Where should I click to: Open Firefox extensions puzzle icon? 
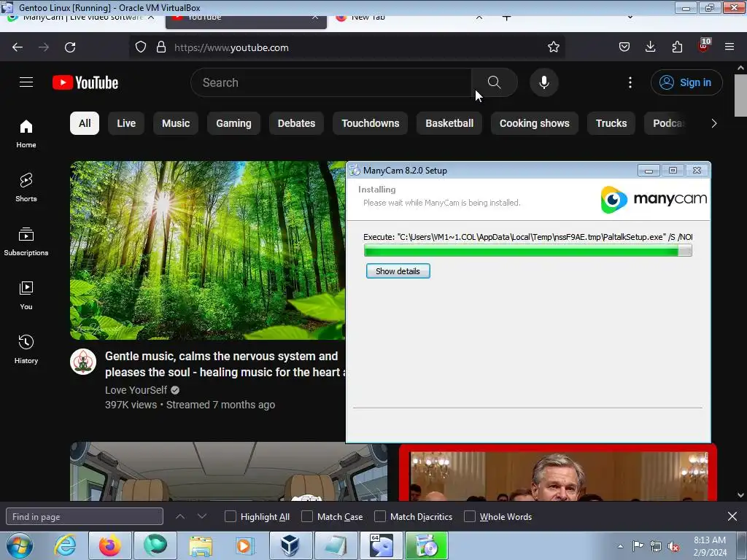pyautogui.click(x=677, y=47)
